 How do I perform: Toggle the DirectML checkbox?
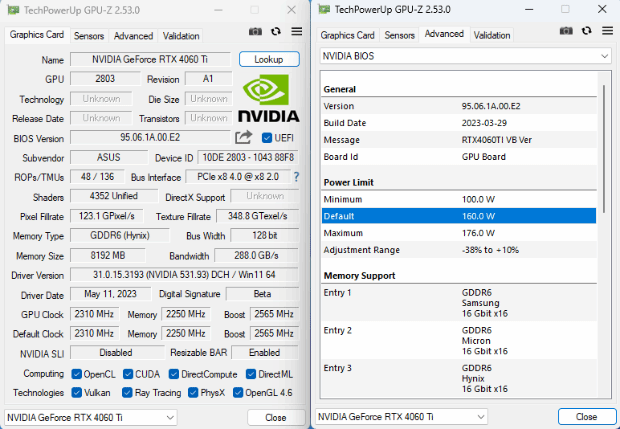pos(251,374)
